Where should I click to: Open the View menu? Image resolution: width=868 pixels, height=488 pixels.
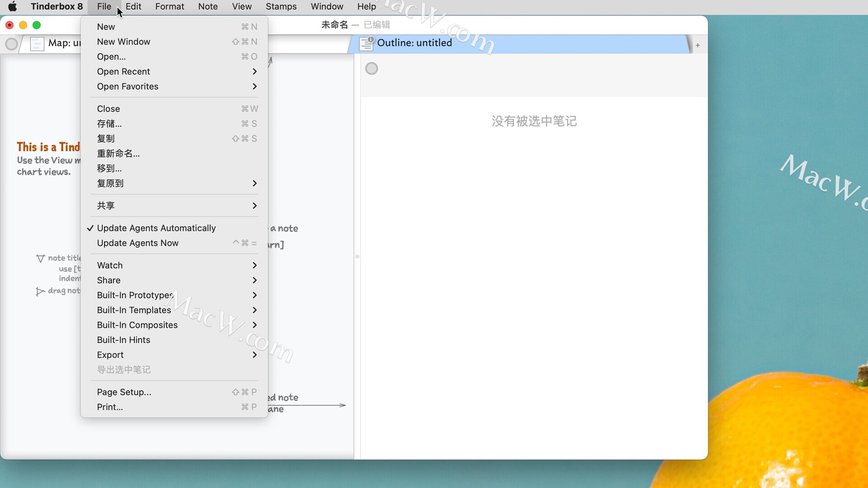[242, 6]
